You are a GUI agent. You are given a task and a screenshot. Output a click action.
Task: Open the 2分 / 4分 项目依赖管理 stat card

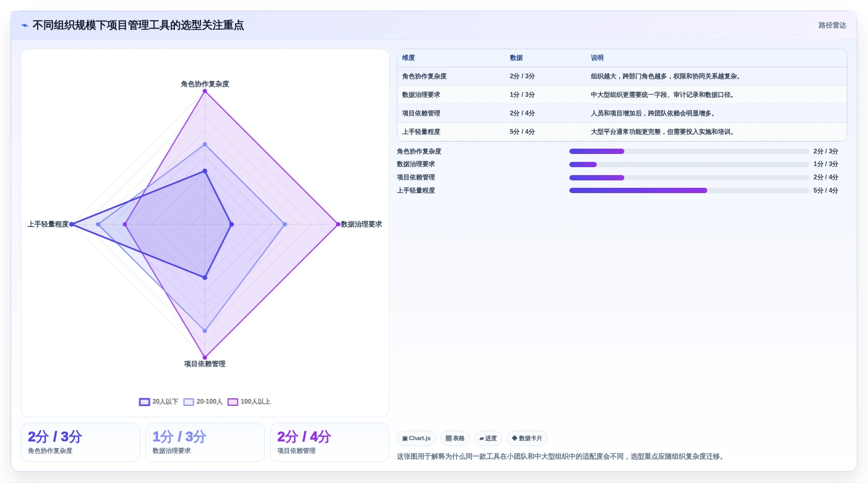(329, 442)
